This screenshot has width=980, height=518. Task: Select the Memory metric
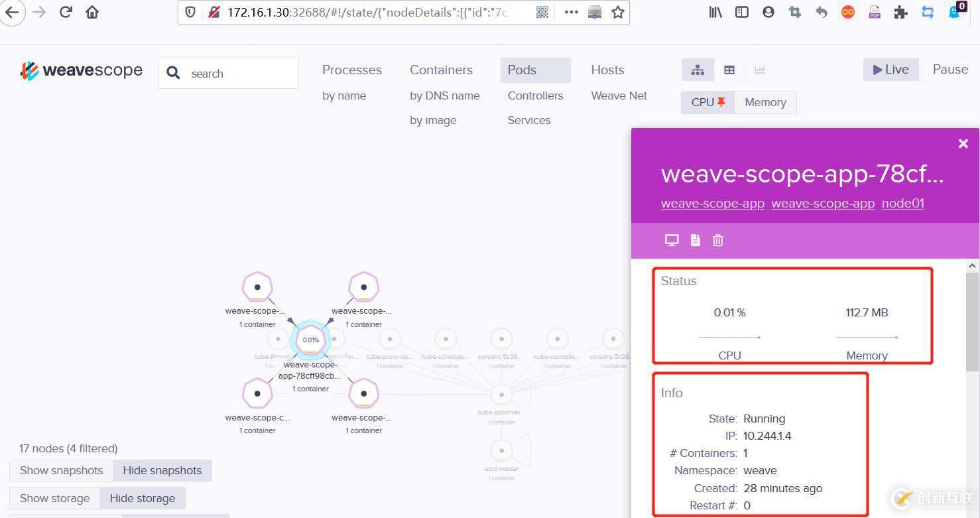[765, 102]
